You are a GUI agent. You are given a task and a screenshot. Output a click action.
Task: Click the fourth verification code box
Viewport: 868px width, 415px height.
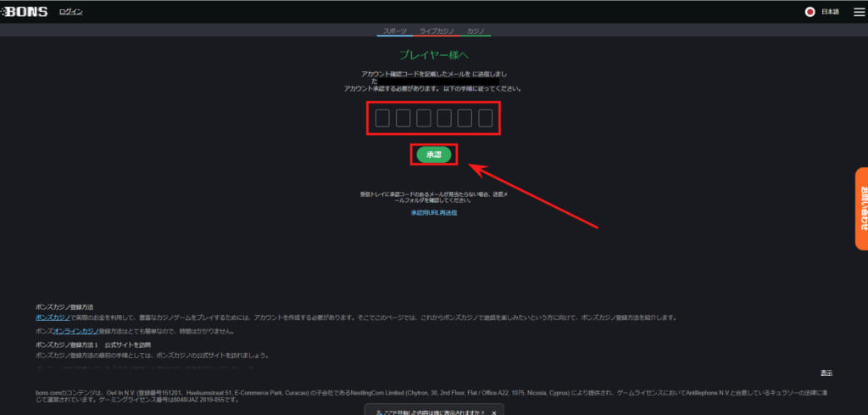444,118
